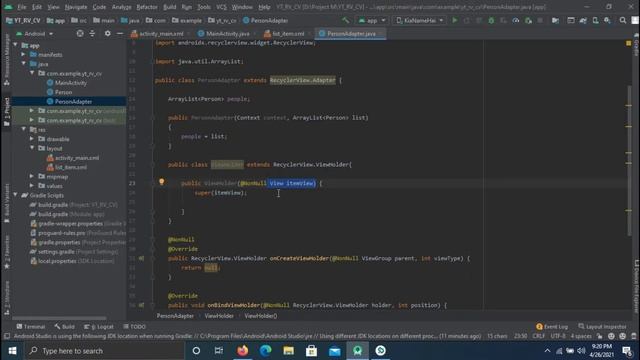Open the Terminal tool window
Screen dimensions: 640x360
[31, 327]
